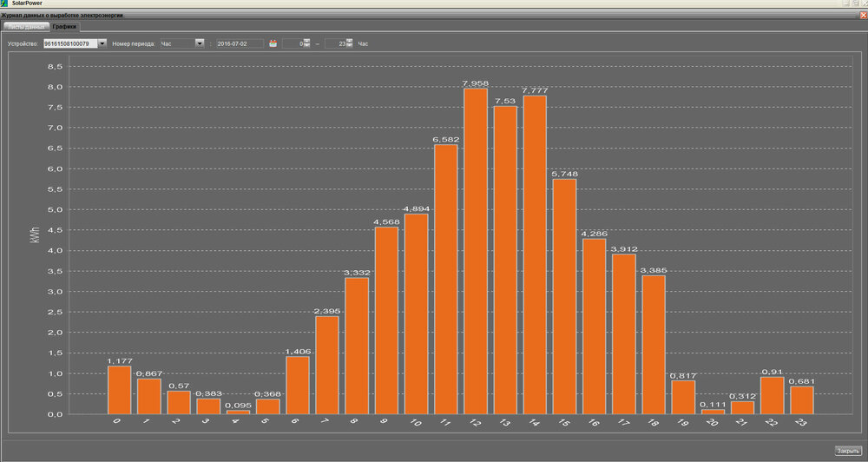The width and height of the screenshot is (868, 462).
Task: Click the 0,817 value label
Action: (x=683, y=375)
